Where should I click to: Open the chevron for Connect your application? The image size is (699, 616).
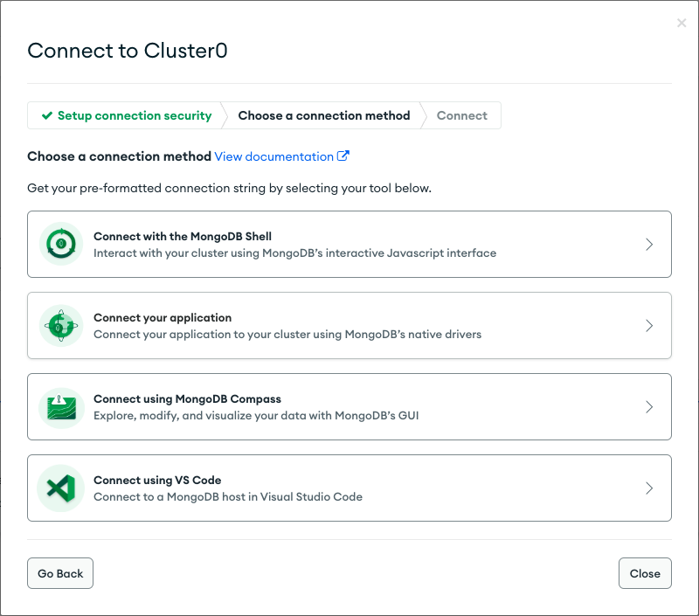649,325
